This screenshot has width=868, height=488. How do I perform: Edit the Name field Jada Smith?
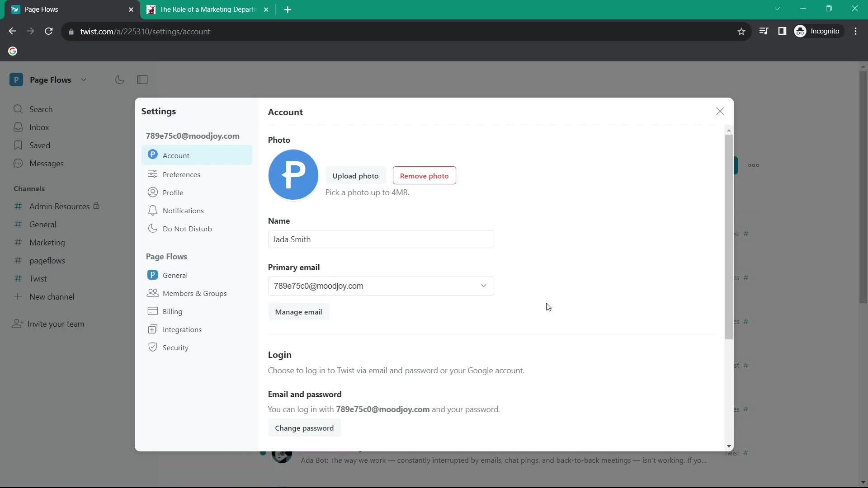pos(381,239)
